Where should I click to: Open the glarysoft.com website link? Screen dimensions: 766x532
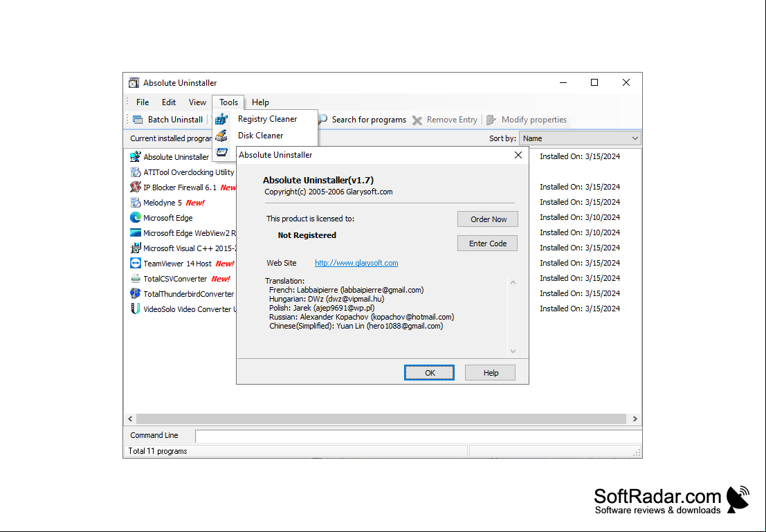coord(356,263)
